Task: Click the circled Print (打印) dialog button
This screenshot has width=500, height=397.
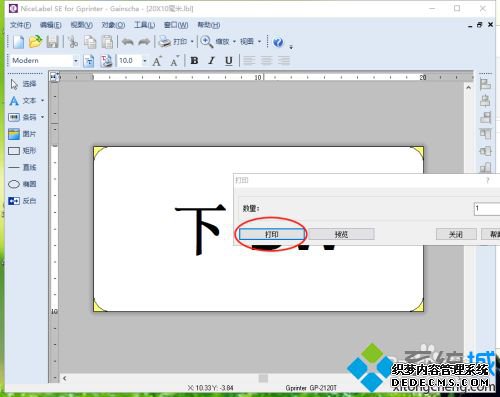Action: tap(272, 234)
